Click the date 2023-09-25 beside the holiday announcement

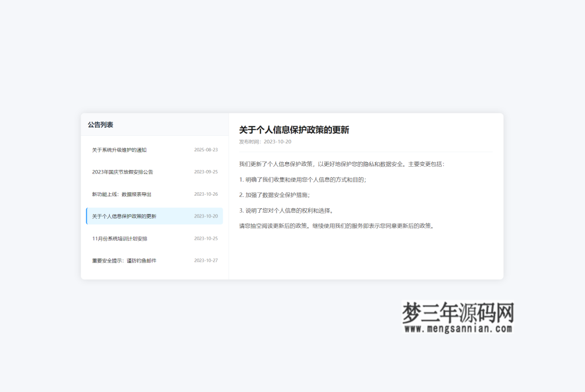206,172
